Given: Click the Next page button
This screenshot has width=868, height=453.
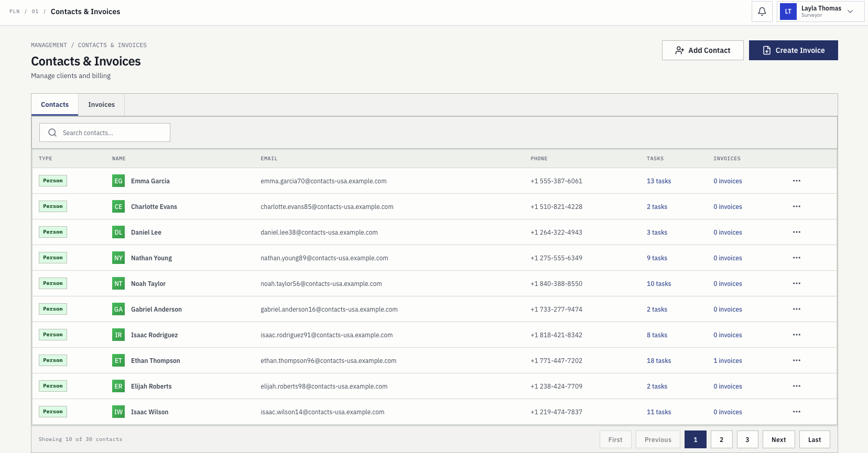Looking at the screenshot, I should point(779,439).
